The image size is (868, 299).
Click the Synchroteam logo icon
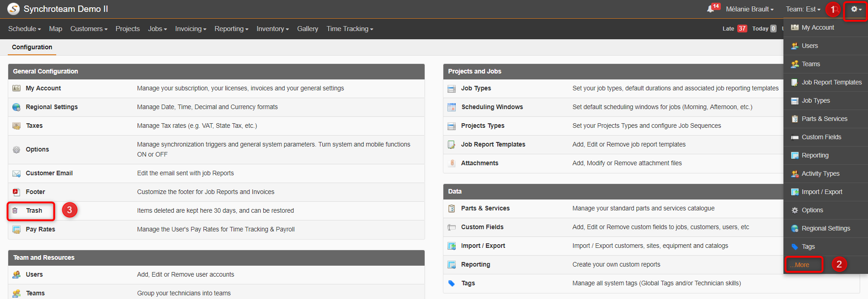13,9
